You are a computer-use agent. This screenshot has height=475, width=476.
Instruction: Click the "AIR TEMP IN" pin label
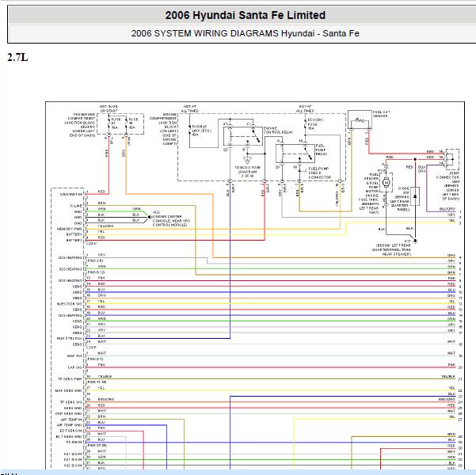tap(71, 420)
